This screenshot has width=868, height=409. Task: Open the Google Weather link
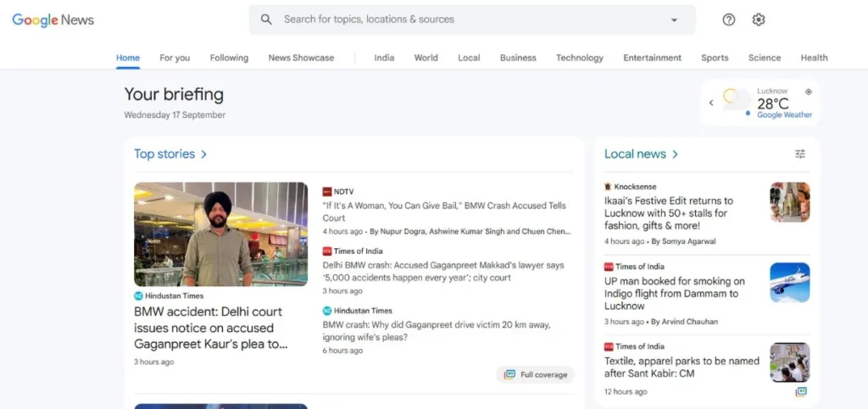click(x=784, y=115)
